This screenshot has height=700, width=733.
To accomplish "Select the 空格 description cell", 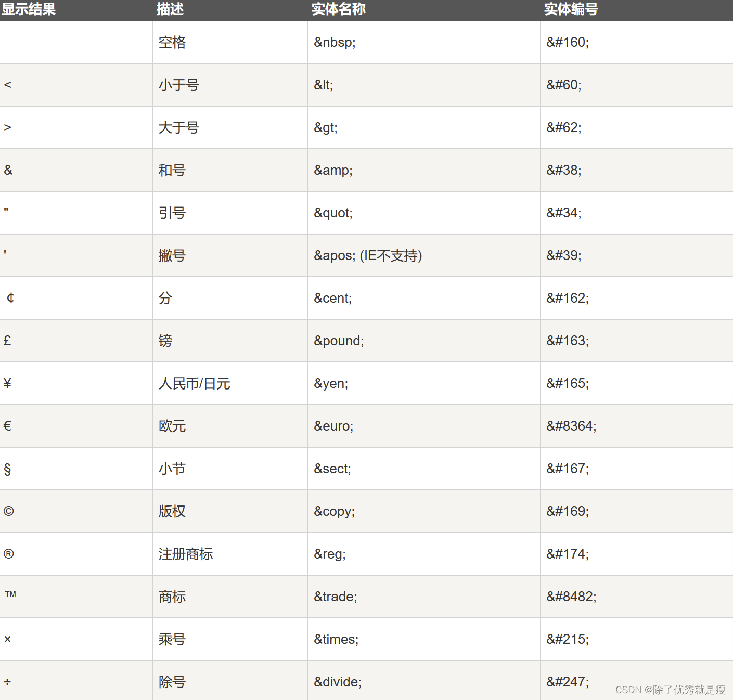I will (x=172, y=42).
